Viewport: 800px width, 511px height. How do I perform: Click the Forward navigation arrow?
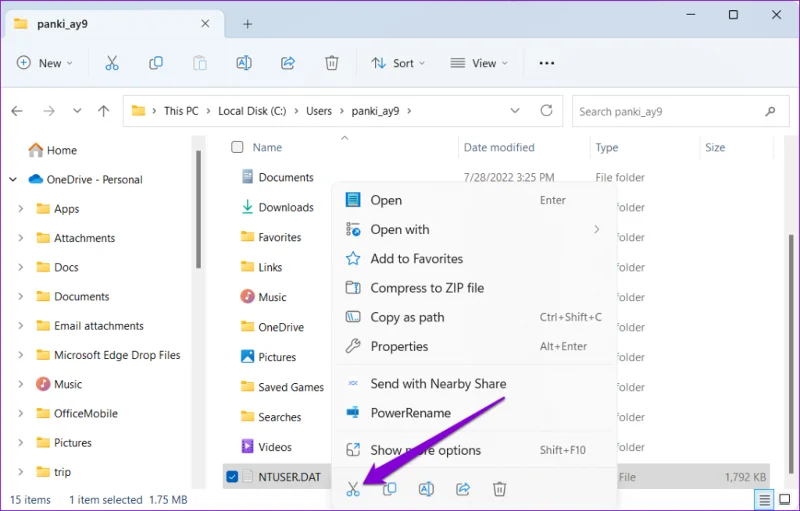(x=48, y=111)
